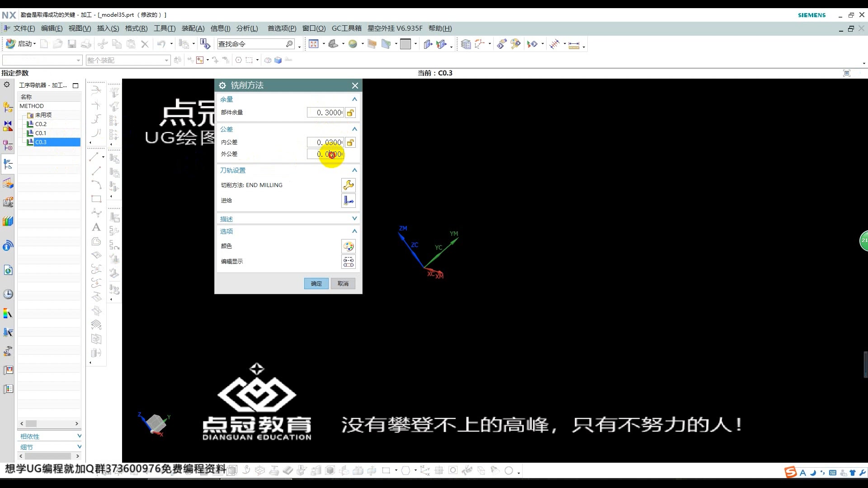Open the 切削方法 END MILLING wrench settings

click(x=348, y=185)
